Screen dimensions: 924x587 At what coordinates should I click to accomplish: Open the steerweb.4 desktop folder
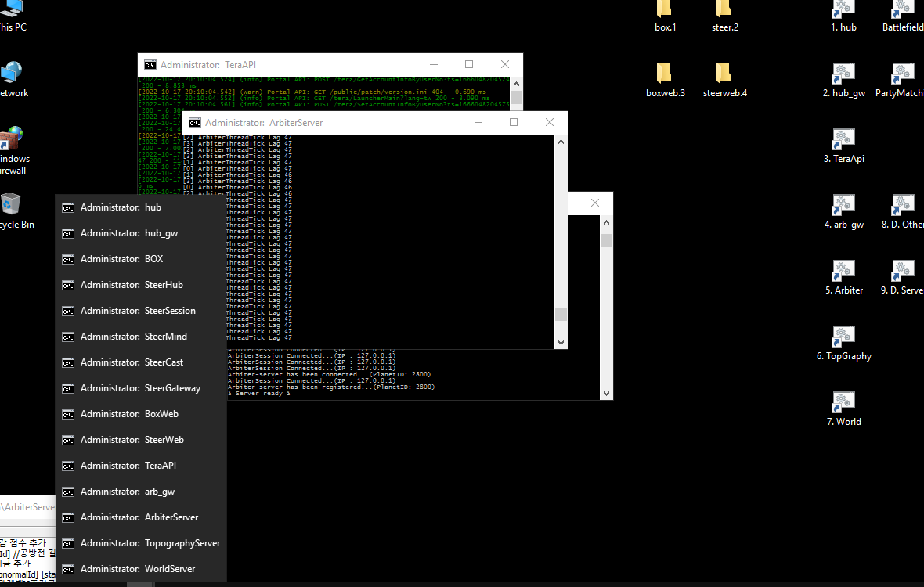[x=725, y=81]
